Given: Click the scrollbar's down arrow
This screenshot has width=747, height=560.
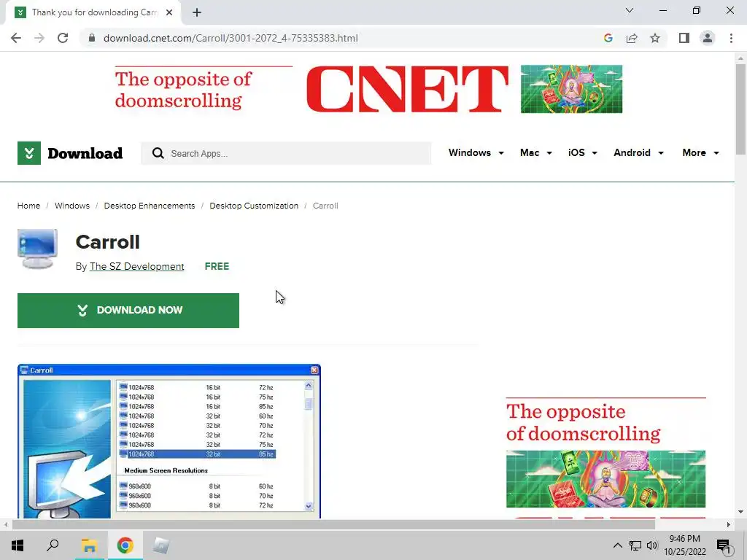Looking at the screenshot, I should pos(740,512).
